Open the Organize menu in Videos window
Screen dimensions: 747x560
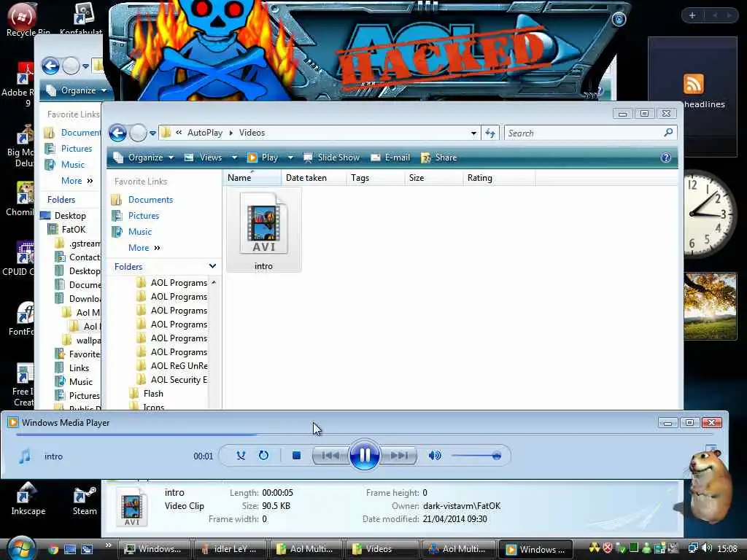click(x=144, y=157)
